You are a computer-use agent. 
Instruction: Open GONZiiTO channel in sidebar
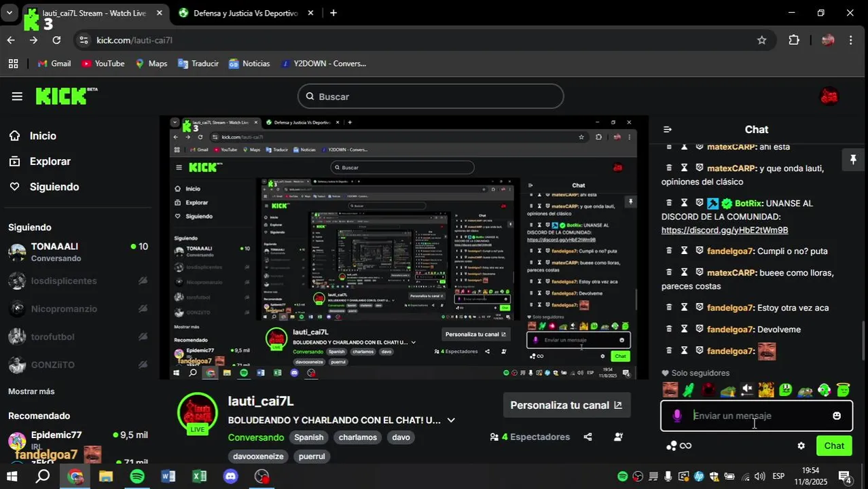(78, 365)
